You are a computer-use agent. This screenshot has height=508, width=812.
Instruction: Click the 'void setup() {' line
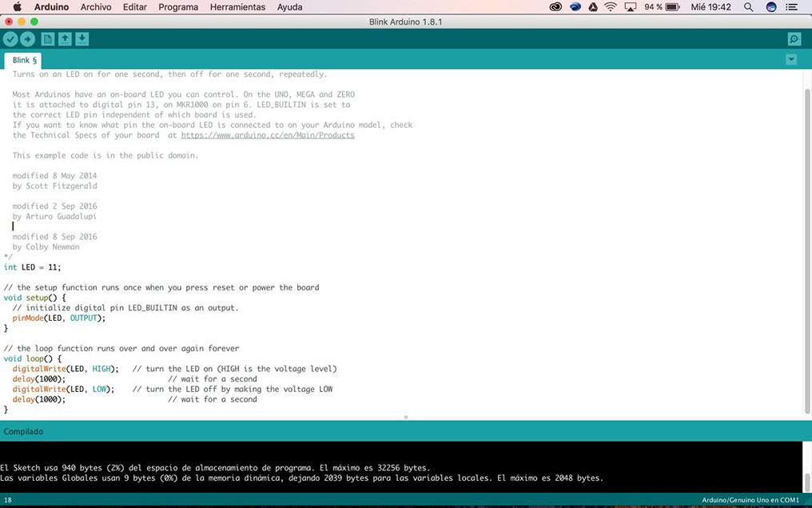coord(34,298)
